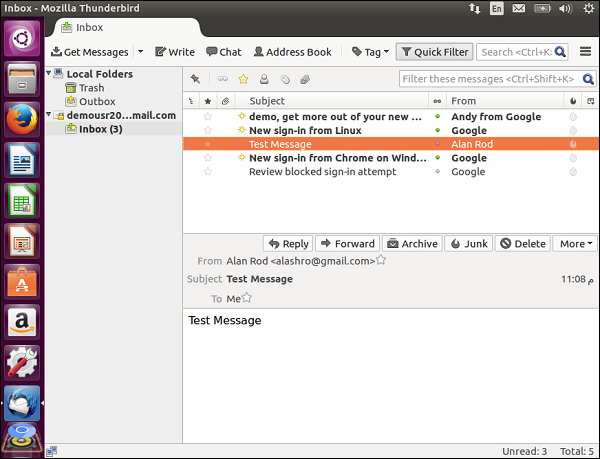Filter messages by Contact icon
Screen dimensions: 600x459
[x=264, y=79]
